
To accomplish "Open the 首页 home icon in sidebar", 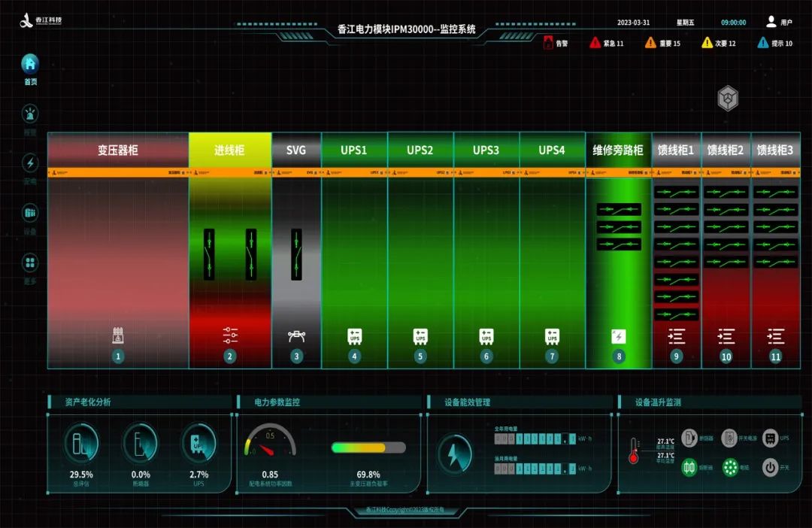I will pyautogui.click(x=30, y=64).
